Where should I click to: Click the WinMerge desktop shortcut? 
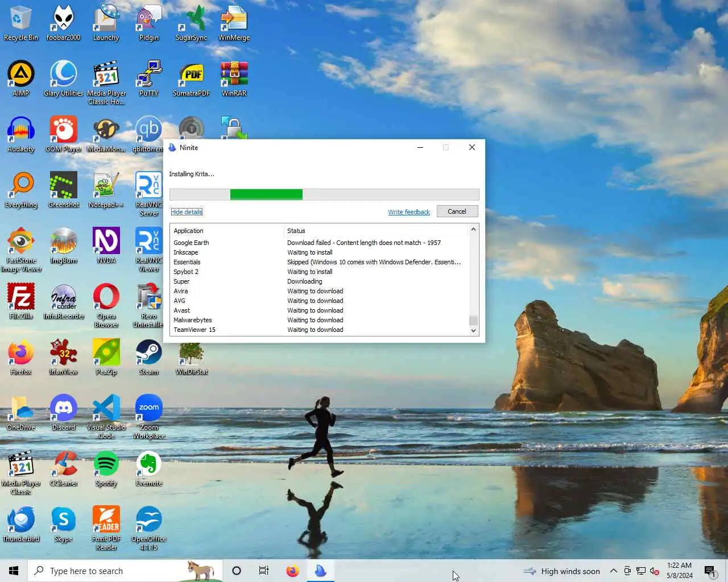[234, 23]
